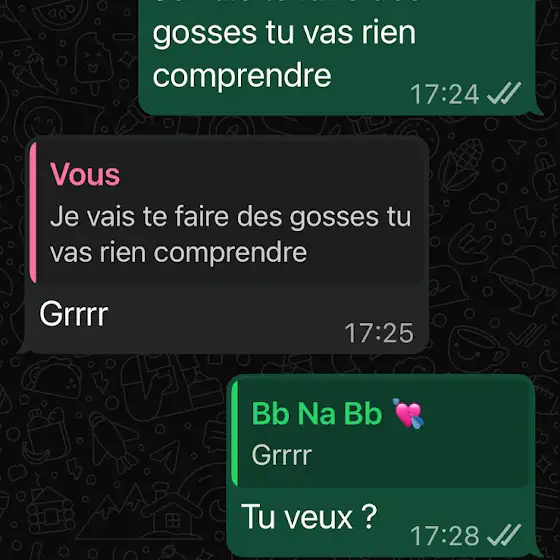The image size is (560, 560).
Task: Open the quoted "Vous" reply preview
Action: click(x=227, y=212)
